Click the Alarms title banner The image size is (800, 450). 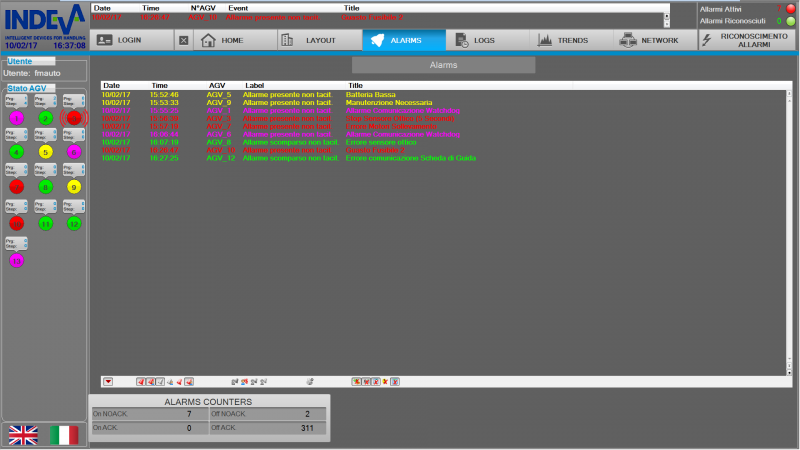443,65
